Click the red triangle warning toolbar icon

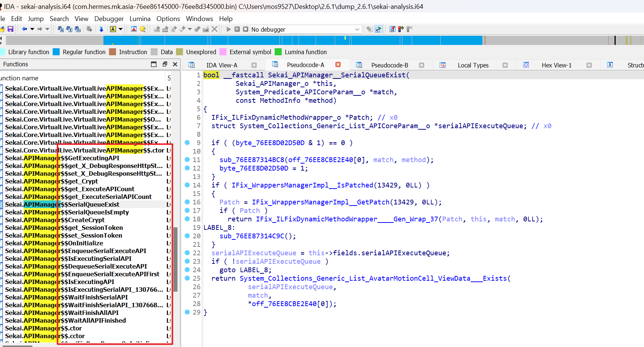click(x=134, y=29)
